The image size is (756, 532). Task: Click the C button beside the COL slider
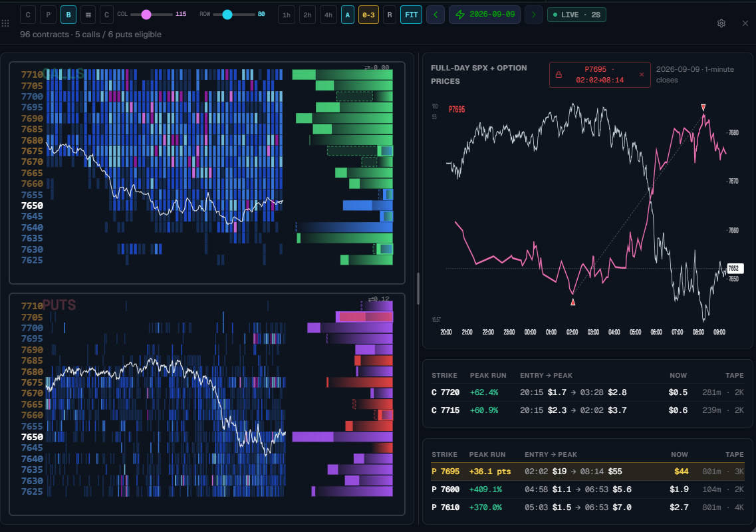[x=106, y=15]
